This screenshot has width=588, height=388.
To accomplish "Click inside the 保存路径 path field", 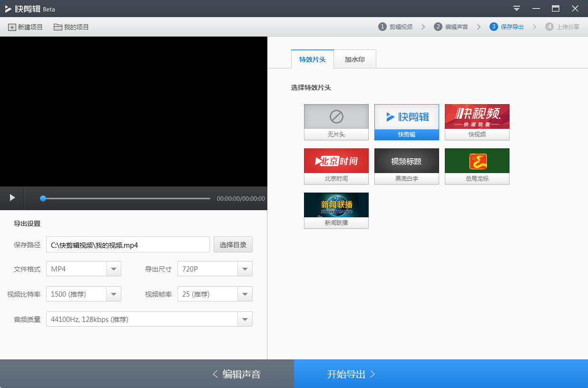I will click(127, 244).
